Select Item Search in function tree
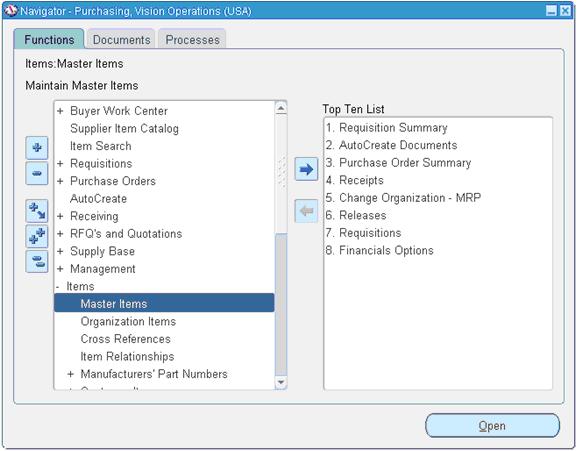Viewport: 577px width, 451px height. [x=100, y=146]
